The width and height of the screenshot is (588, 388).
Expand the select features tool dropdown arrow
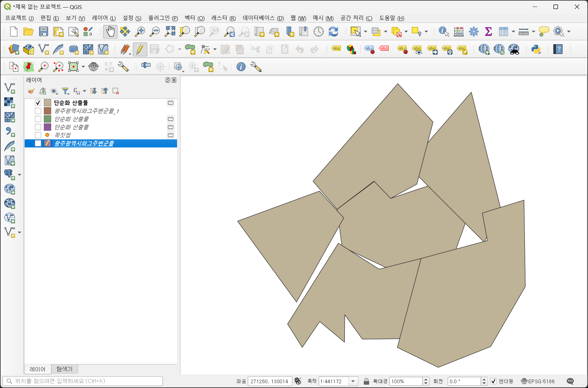pos(366,32)
